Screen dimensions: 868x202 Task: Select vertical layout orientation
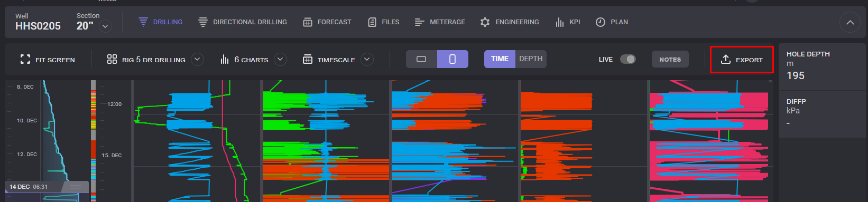(453, 59)
